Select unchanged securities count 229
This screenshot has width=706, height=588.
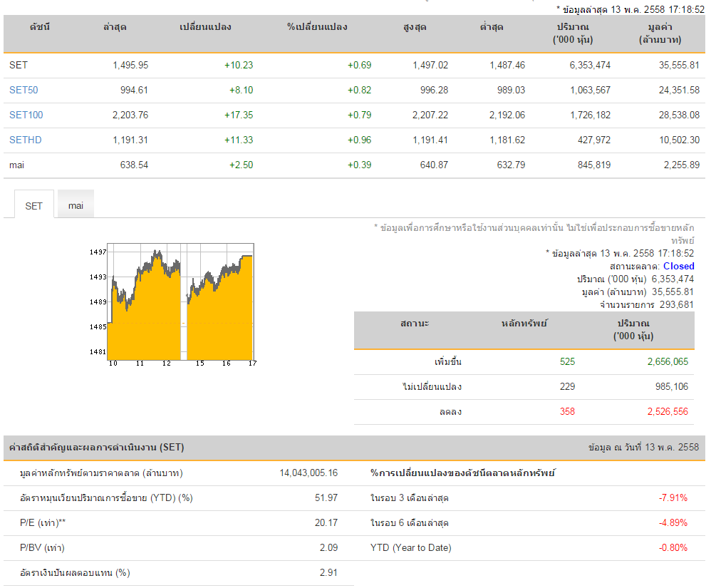[x=567, y=386]
